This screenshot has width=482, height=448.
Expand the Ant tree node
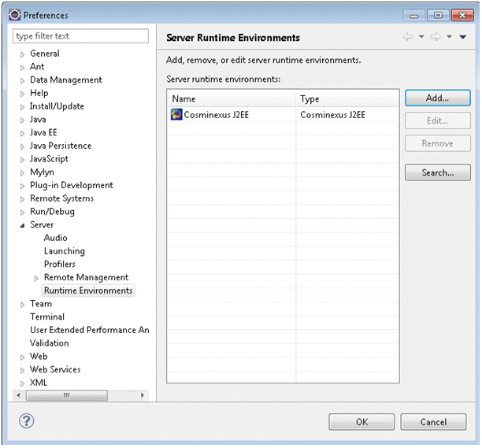[22, 68]
